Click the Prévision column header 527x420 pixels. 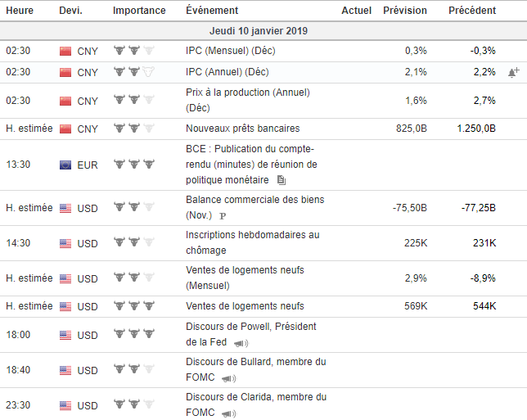coord(404,11)
